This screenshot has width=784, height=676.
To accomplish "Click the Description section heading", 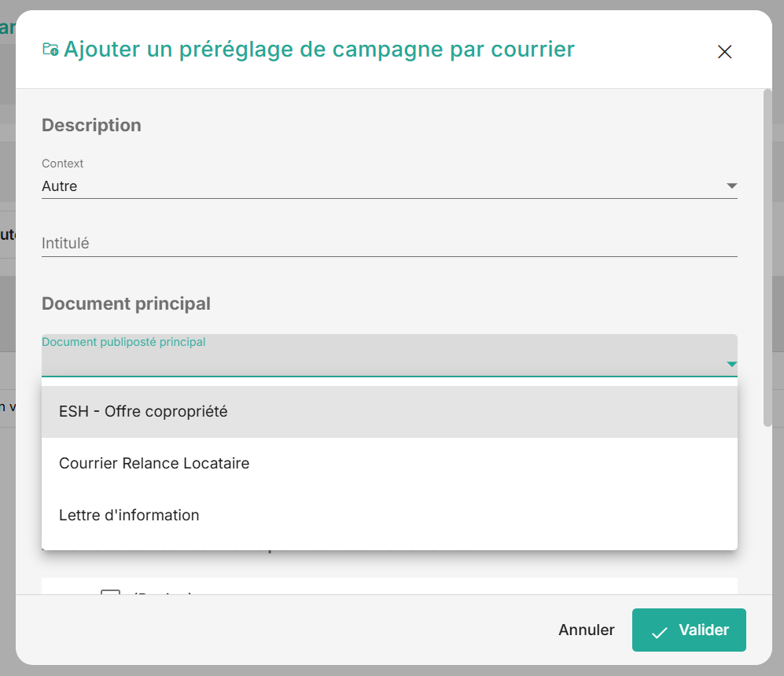I will point(91,125).
